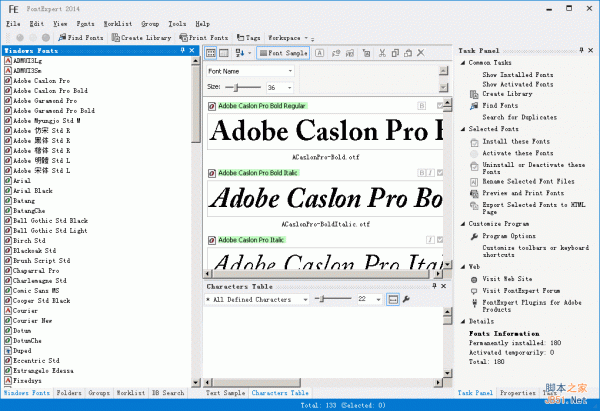Click the Create Library icon in Task Panel
This screenshot has width=600, height=411.
474,94
